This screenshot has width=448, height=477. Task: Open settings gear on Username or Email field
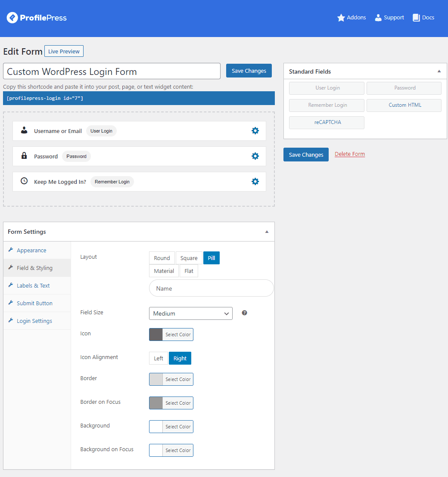click(255, 130)
